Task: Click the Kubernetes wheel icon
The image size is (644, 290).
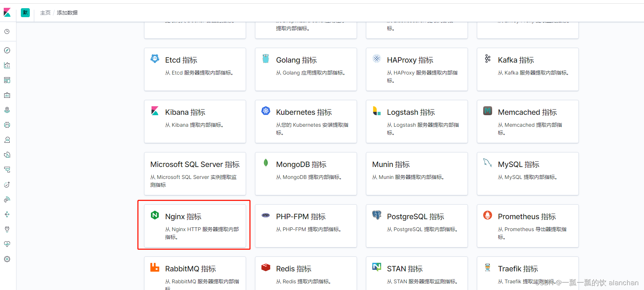Action: pyautogui.click(x=266, y=111)
